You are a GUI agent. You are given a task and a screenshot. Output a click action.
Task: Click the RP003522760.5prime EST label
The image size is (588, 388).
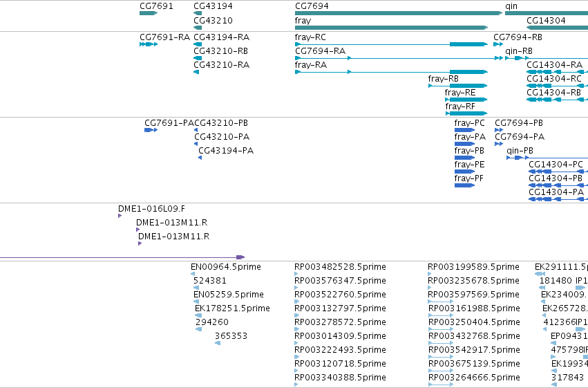[x=340, y=295]
